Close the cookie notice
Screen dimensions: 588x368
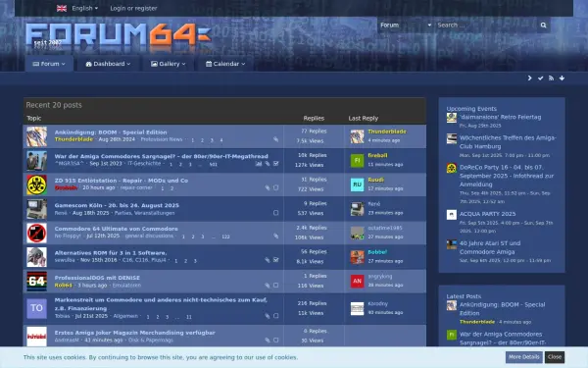(555, 357)
